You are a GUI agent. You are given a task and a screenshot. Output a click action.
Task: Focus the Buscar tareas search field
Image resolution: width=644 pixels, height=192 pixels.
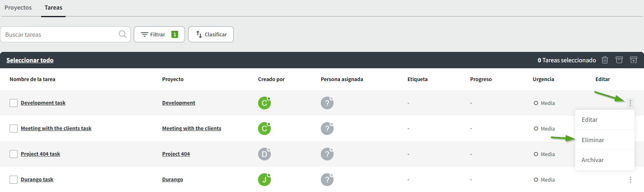pos(60,35)
